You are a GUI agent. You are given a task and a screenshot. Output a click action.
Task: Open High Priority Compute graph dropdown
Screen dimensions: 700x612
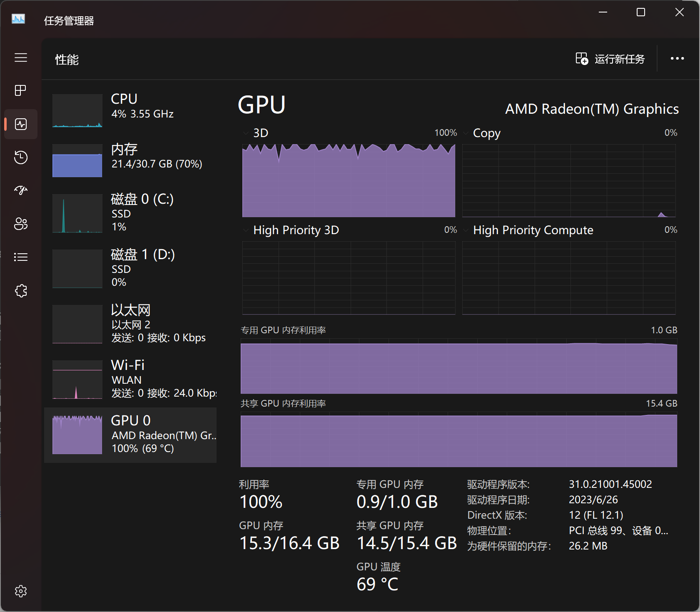tap(466, 230)
